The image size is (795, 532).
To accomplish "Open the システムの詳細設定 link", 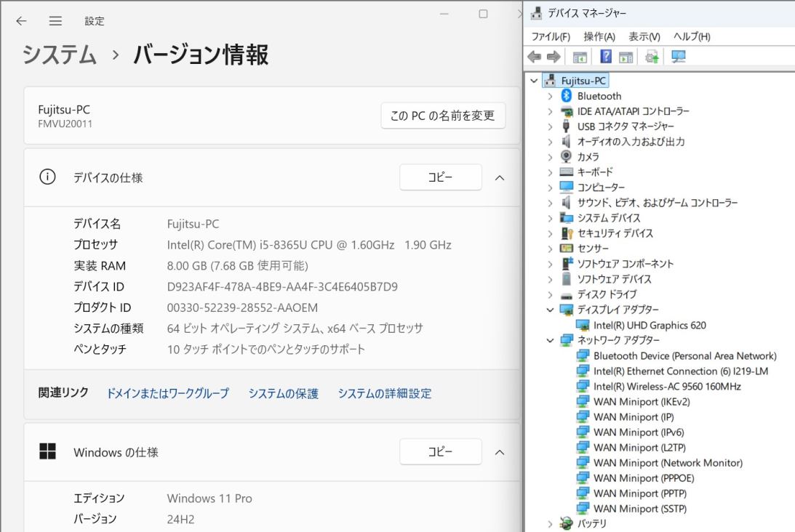I will (x=384, y=393).
